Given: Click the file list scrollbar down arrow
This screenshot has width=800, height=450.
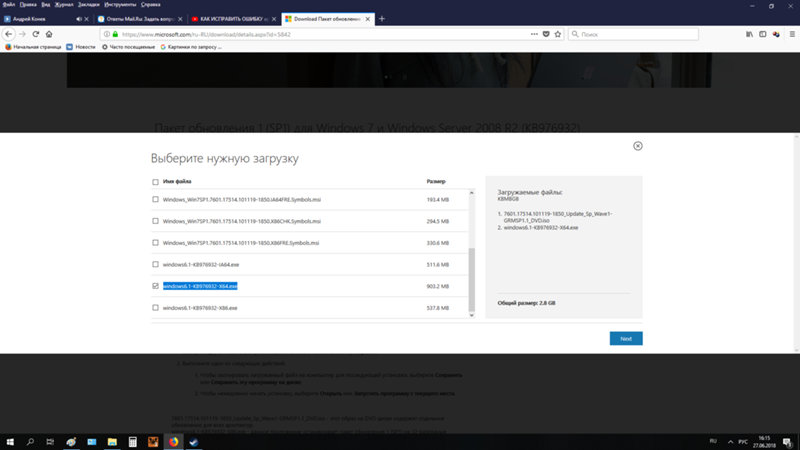Looking at the screenshot, I should [x=471, y=315].
